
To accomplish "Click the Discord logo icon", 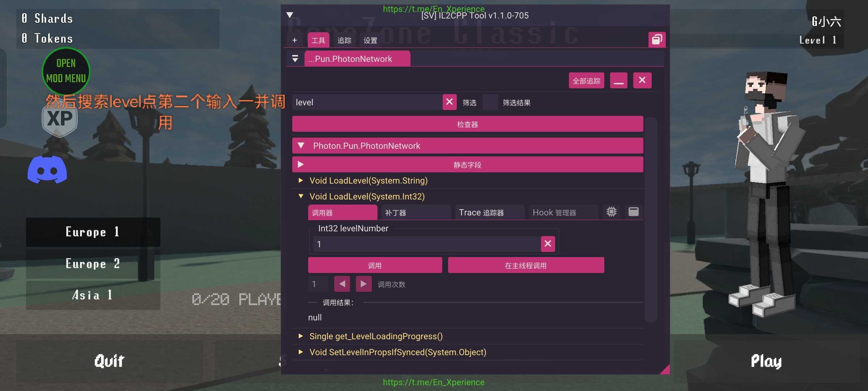I will 47,169.
